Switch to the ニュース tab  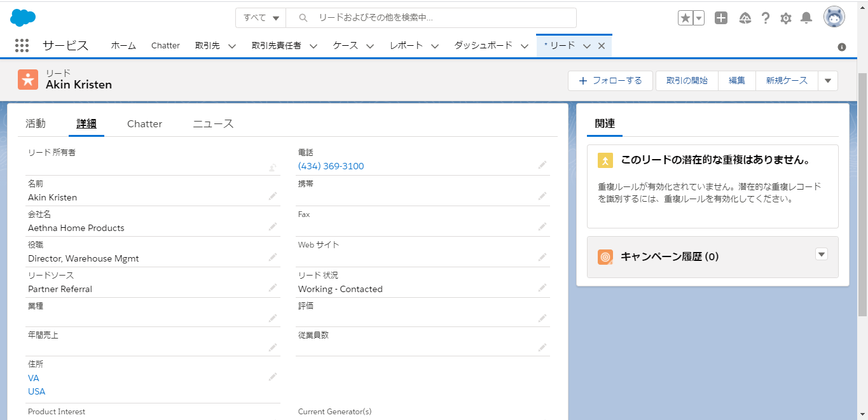click(x=214, y=123)
